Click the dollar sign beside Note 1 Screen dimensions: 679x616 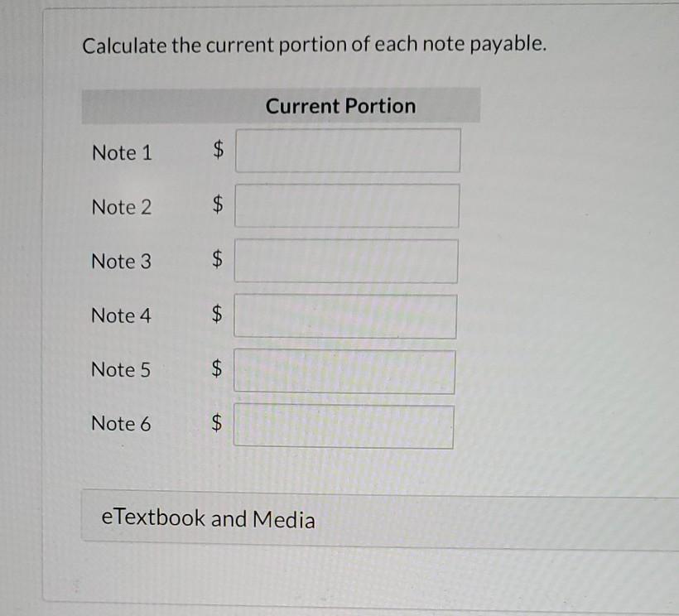click(x=215, y=150)
